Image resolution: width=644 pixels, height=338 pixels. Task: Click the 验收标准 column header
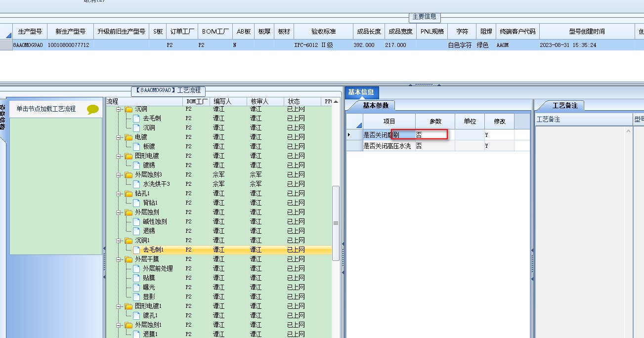pyautogui.click(x=324, y=32)
